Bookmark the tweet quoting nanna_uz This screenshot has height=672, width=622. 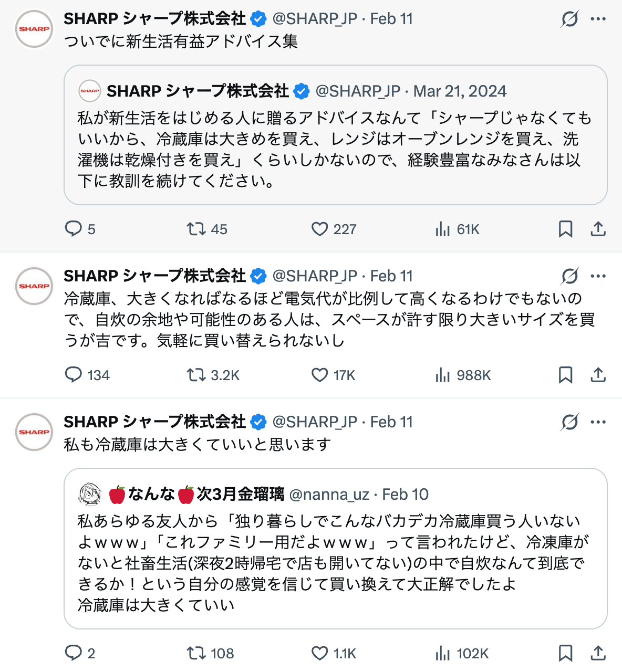tap(565, 653)
